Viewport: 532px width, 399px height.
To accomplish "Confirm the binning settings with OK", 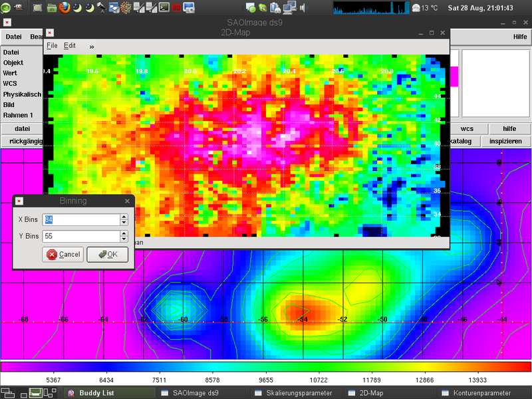I will [106, 254].
